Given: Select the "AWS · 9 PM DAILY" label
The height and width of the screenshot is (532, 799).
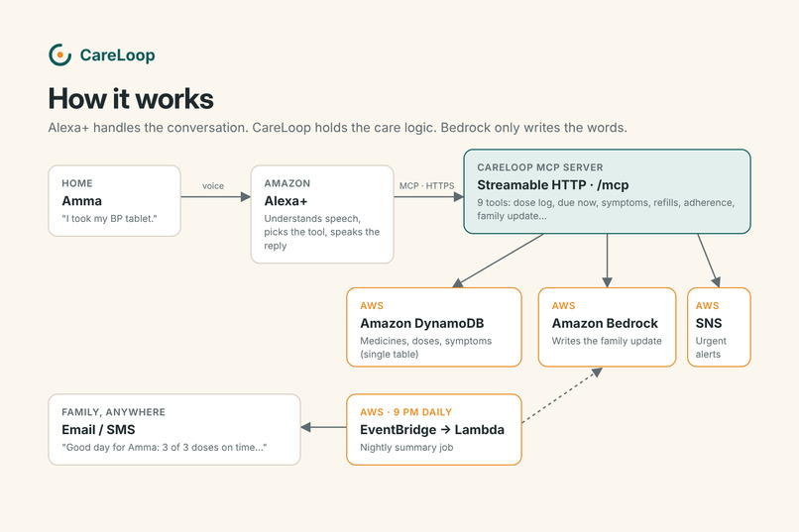Looking at the screenshot, I should 405,412.
